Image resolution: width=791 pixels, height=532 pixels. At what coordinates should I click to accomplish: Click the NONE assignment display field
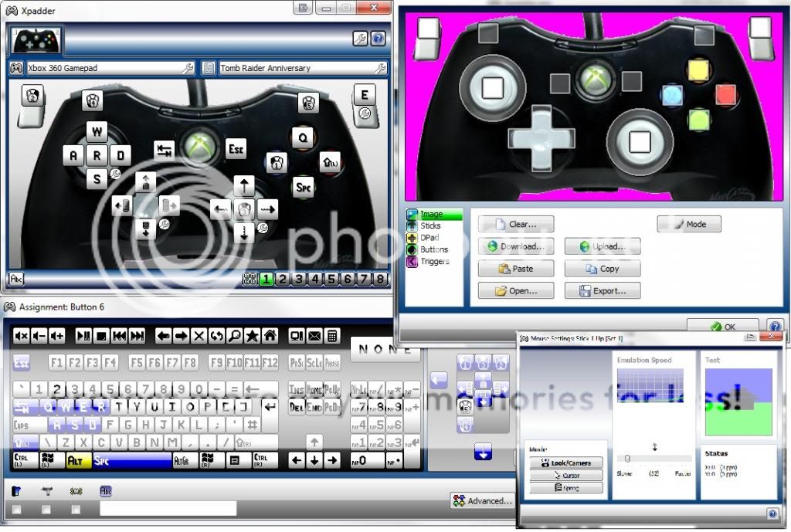coord(385,349)
